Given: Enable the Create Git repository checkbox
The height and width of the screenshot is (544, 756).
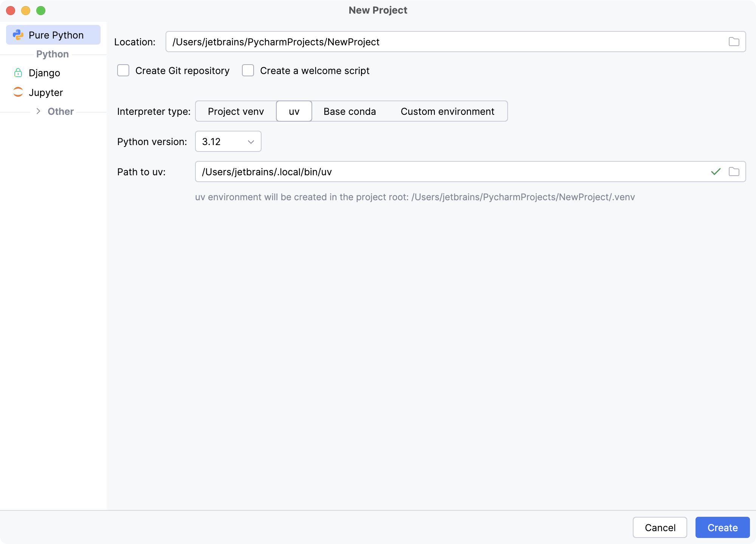Looking at the screenshot, I should 123,70.
